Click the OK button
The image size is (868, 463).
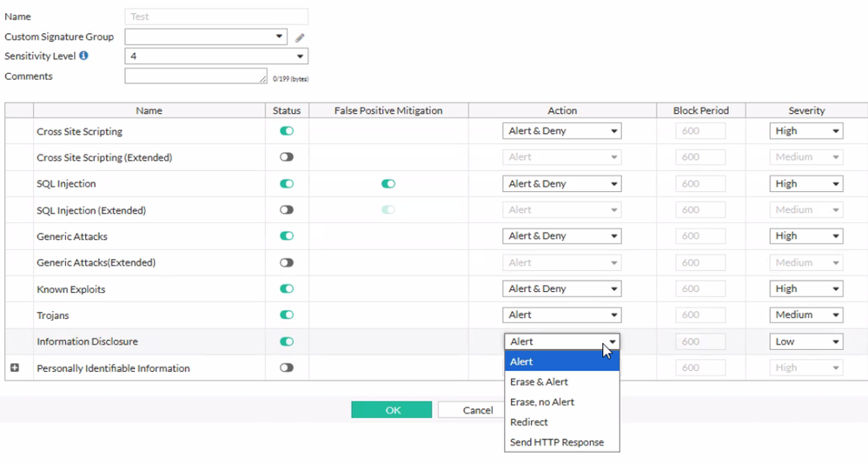[x=392, y=410]
